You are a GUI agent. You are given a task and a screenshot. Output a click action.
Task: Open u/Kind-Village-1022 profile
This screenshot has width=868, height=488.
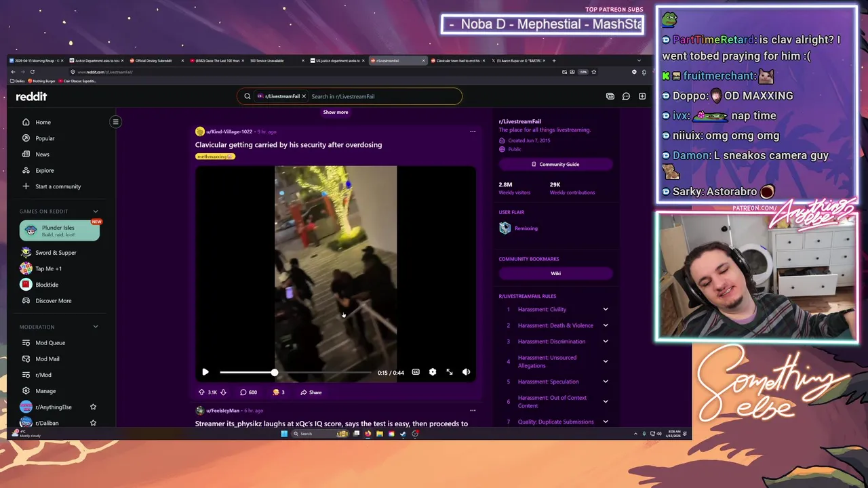pyautogui.click(x=229, y=131)
